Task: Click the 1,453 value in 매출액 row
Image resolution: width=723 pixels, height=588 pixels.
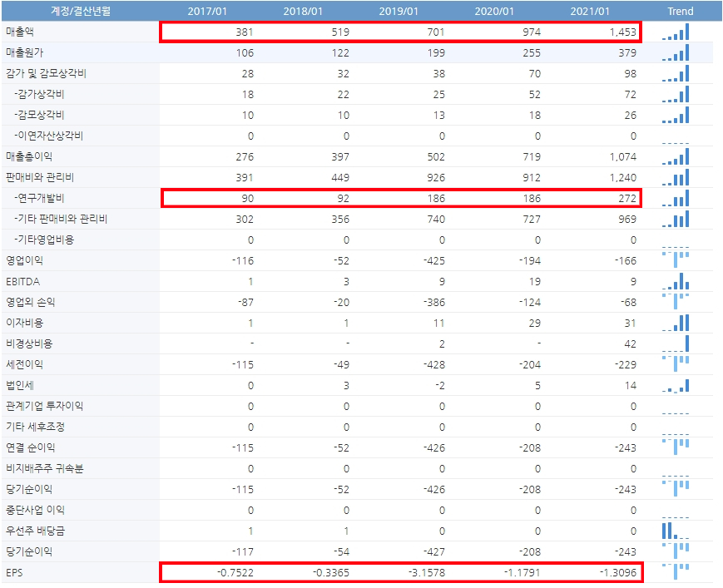Action: 623,32
